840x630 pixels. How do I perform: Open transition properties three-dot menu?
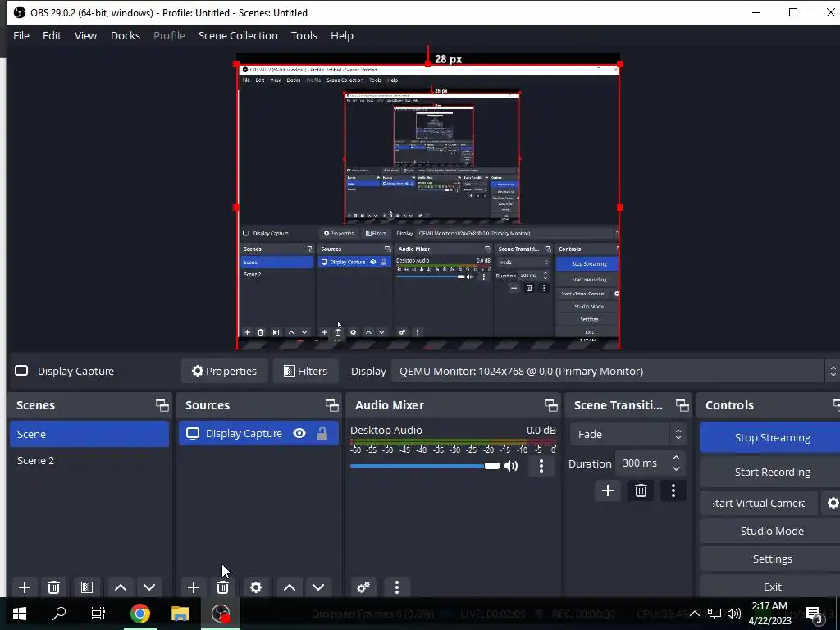(673, 491)
